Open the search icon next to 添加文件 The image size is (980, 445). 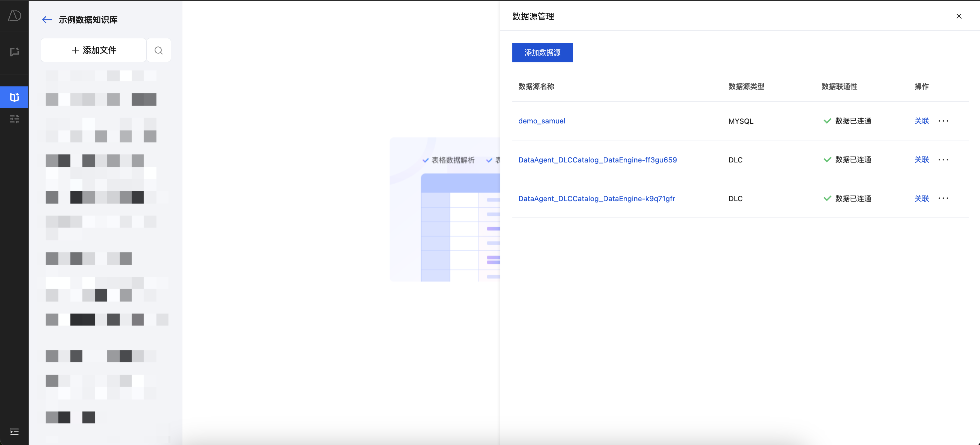pos(159,50)
